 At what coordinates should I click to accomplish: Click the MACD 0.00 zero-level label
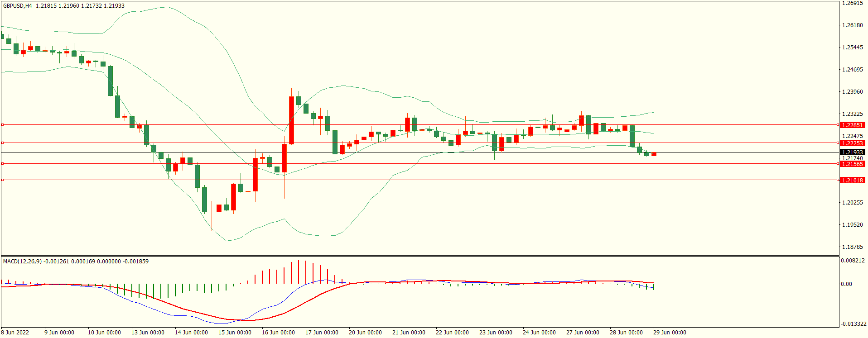[x=846, y=284]
